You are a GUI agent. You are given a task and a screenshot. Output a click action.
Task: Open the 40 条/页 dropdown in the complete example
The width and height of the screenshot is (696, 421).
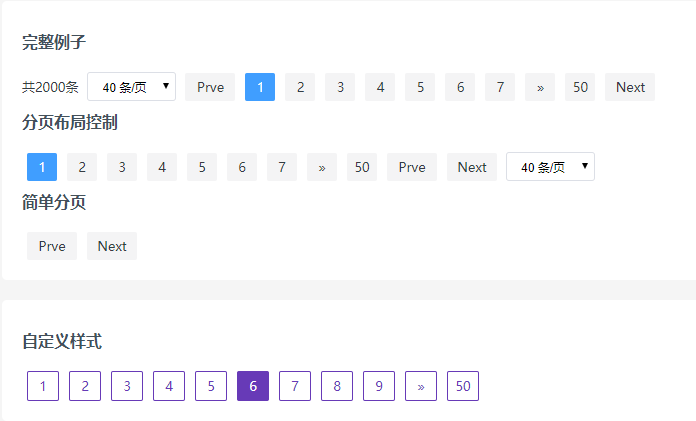pyautogui.click(x=131, y=87)
